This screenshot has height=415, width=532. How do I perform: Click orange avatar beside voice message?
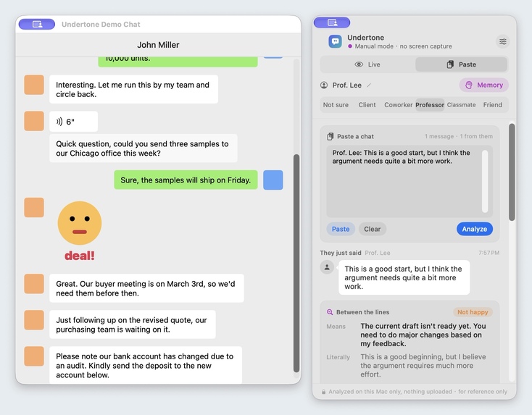[34, 121]
